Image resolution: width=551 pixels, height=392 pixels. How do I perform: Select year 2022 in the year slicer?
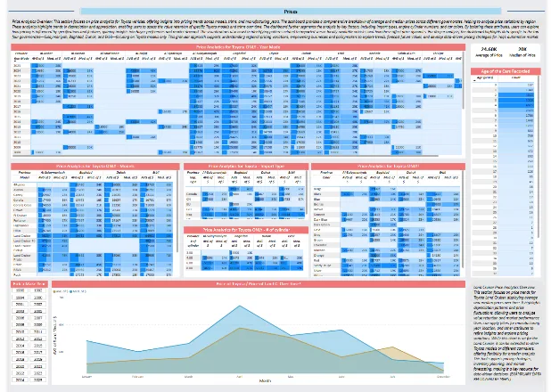[x=20, y=373]
